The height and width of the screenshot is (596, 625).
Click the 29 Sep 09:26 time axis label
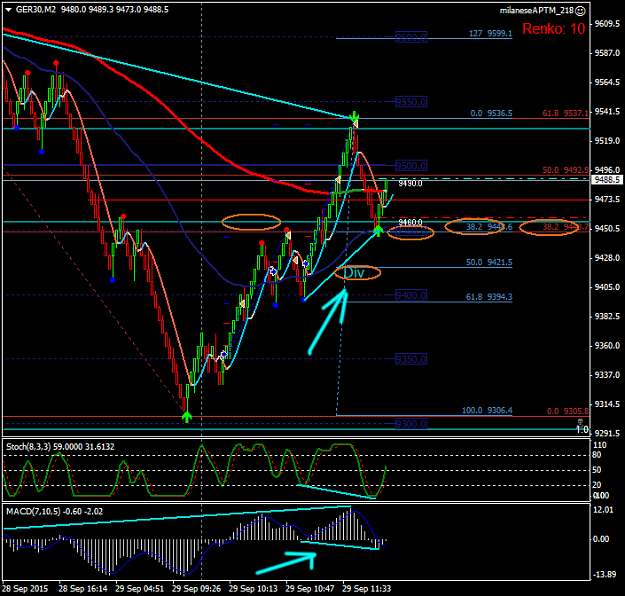(197, 589)
